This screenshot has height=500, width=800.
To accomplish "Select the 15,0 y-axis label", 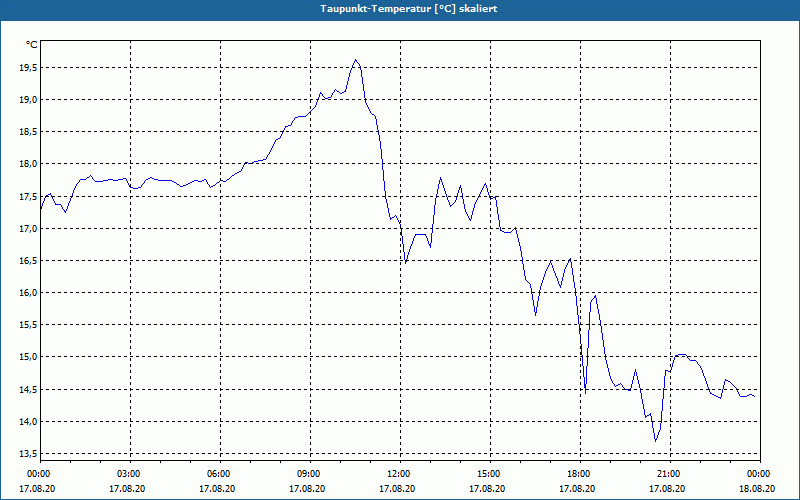I will tap(29, 357).
